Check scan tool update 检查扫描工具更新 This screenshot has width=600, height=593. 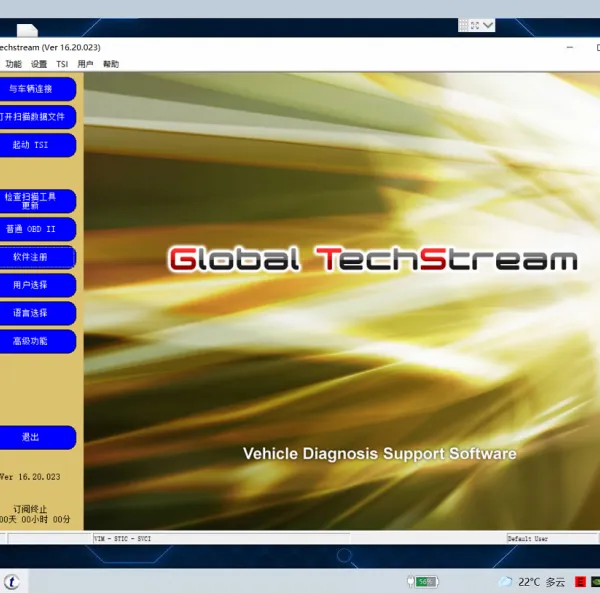pos(37,201)
